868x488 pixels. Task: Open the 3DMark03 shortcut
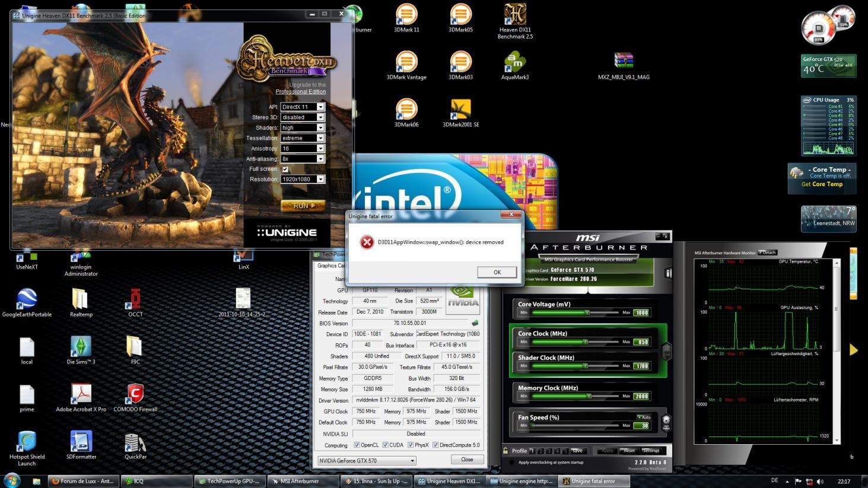(460, 65)
